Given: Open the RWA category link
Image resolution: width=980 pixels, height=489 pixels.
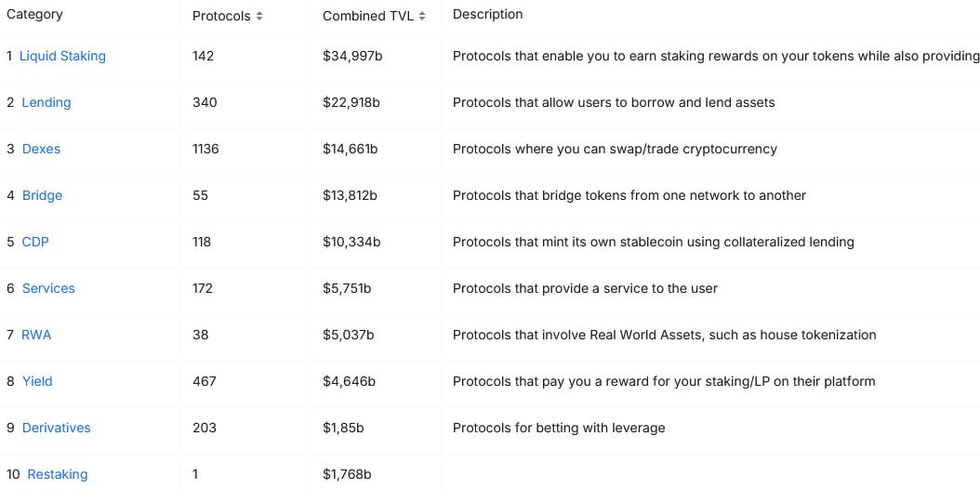Looking at the screenshot, I should point(36,335).
